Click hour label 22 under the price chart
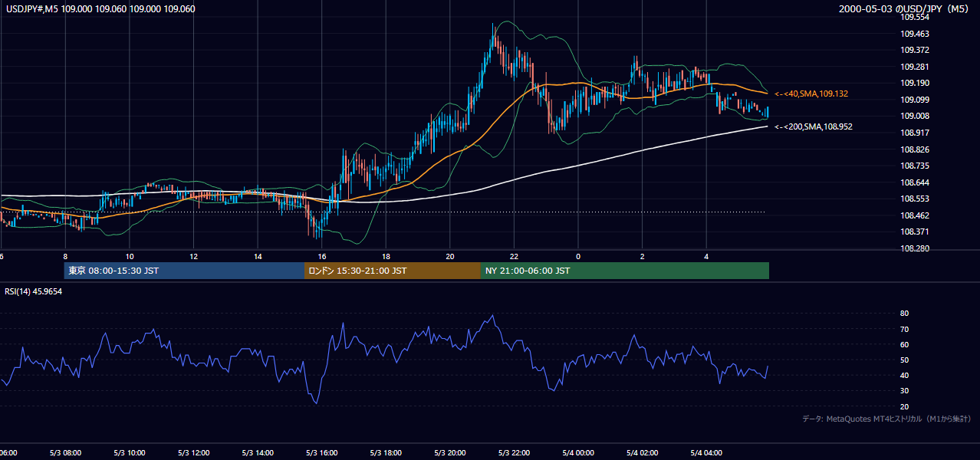Screen dimensions: 980x460 (514, 257)
